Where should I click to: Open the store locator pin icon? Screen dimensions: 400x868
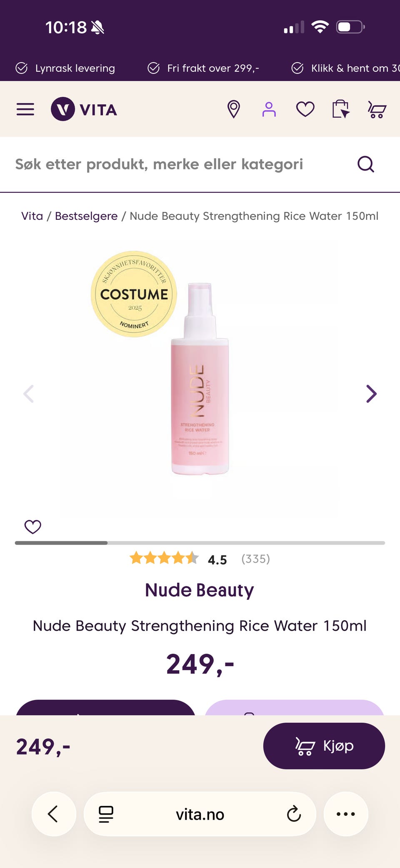tap(234, 109)
